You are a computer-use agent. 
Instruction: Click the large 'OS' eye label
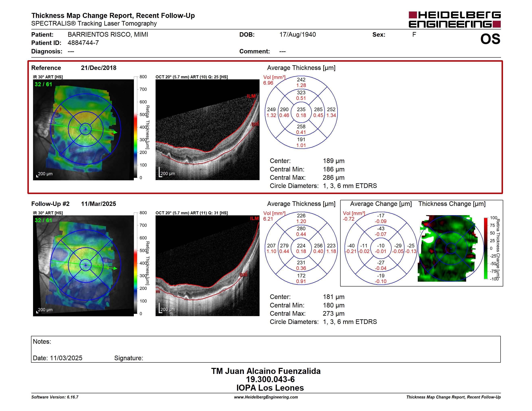tap(490, 39)
